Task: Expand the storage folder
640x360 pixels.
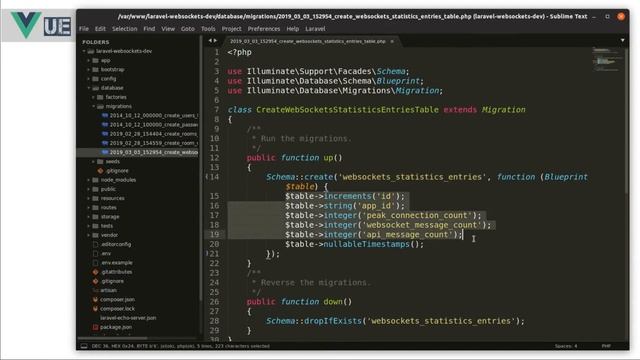Action: (x=89, y=217)
